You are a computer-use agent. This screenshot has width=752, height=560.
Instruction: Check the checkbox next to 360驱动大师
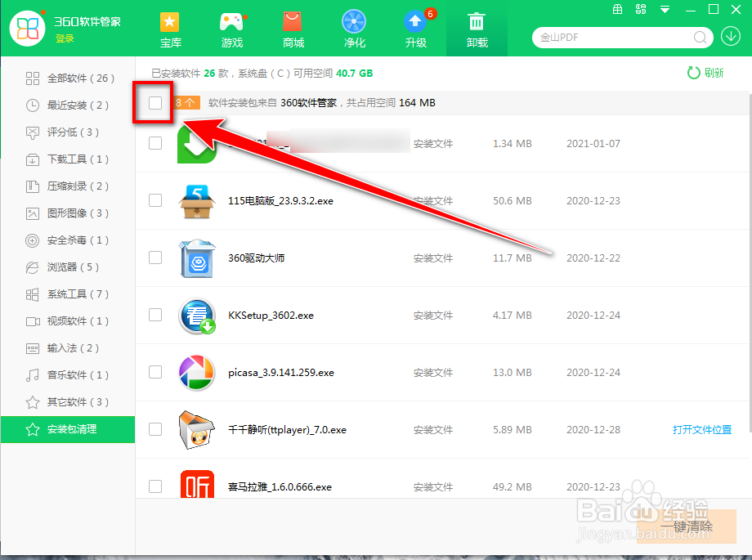tap(155, 258)
